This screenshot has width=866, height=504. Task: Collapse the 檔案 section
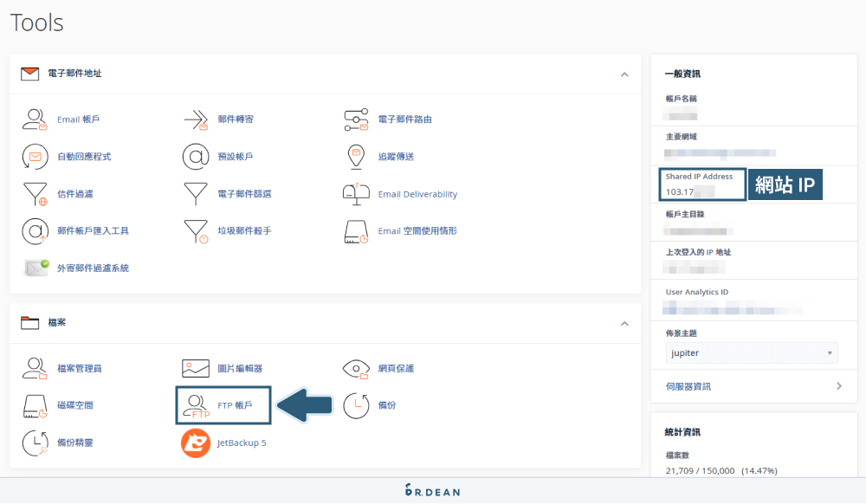[624, 324]
